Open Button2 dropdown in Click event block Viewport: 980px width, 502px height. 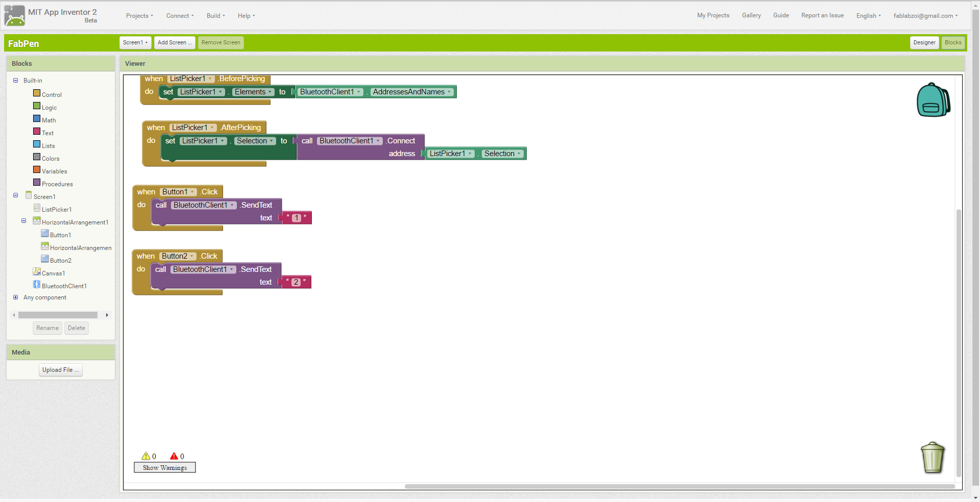coord(178,256)
